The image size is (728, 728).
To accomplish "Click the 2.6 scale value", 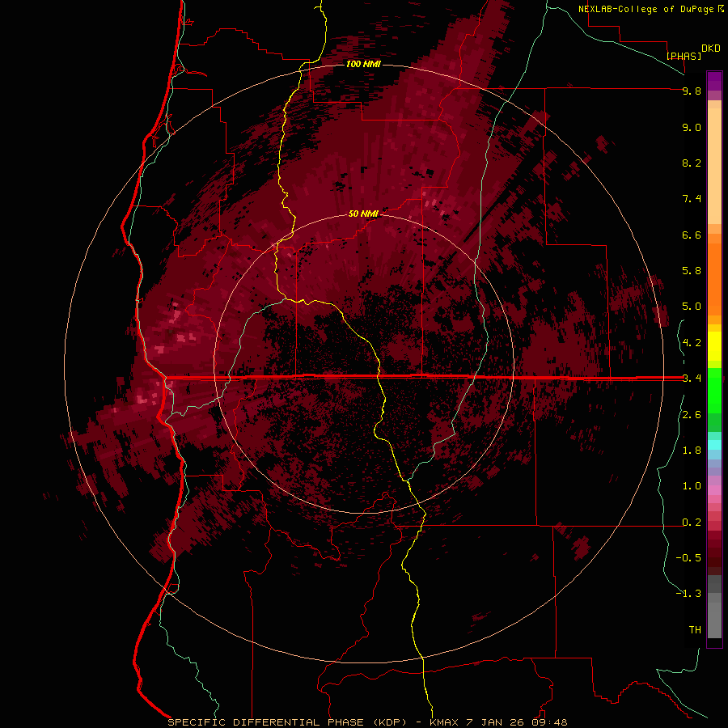I will 692,415.
